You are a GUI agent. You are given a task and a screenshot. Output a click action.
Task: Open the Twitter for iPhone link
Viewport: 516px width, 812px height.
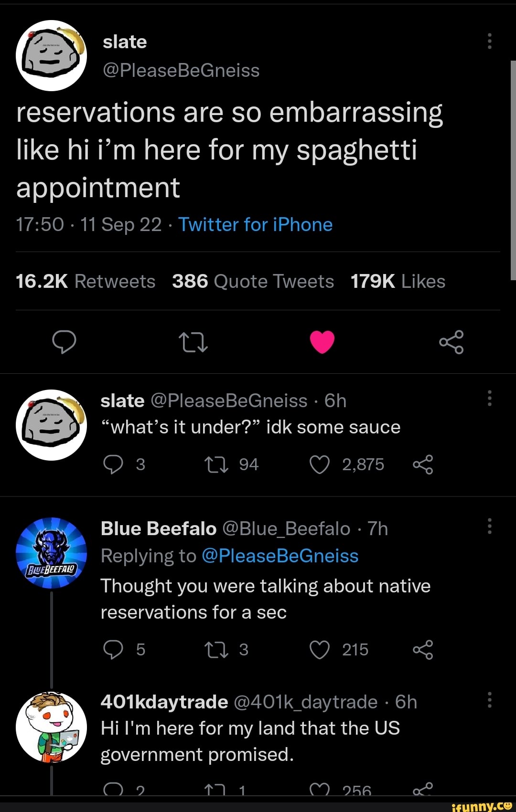(255, 225)
